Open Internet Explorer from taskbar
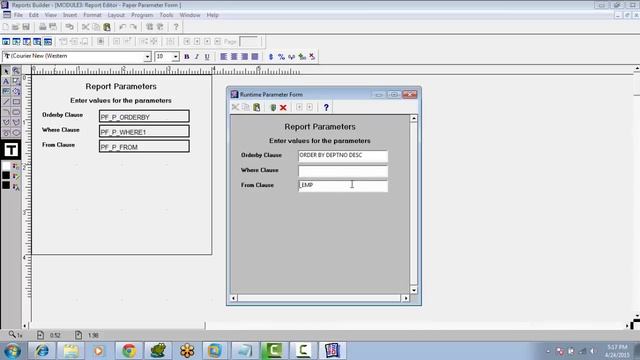The image size is (640, 360). [42, 351]
